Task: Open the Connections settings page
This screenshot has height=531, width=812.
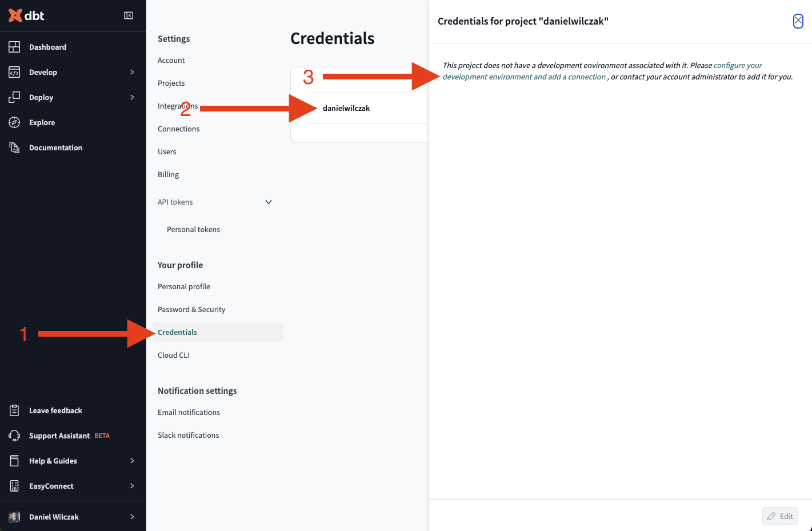Action: pos(178,129)
